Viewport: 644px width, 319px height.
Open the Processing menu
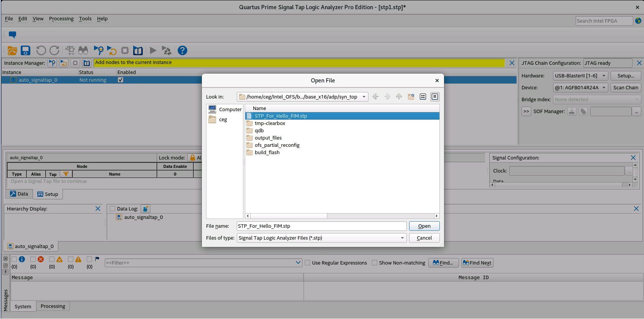pos(61,19)
